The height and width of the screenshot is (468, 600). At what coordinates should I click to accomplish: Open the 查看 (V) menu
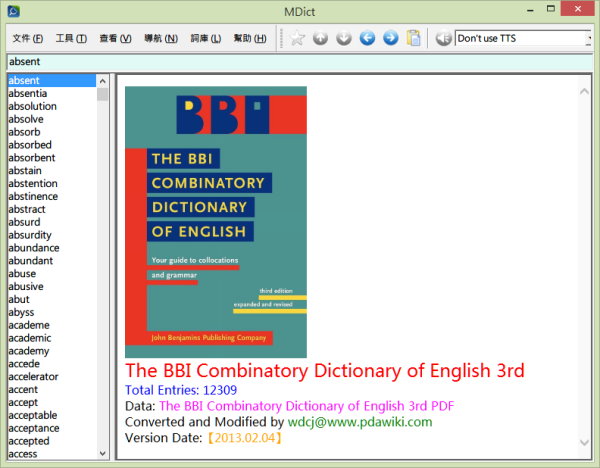[x=116, y=38]
